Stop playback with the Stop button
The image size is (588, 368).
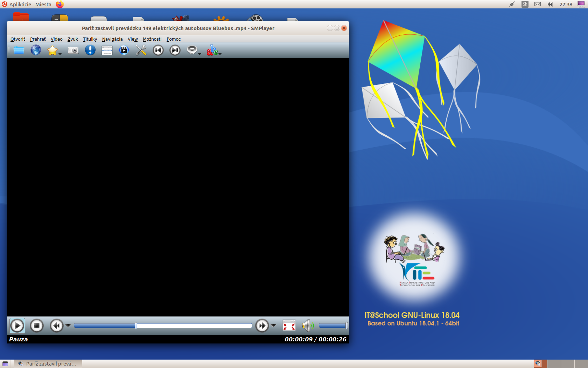point(37,326)
